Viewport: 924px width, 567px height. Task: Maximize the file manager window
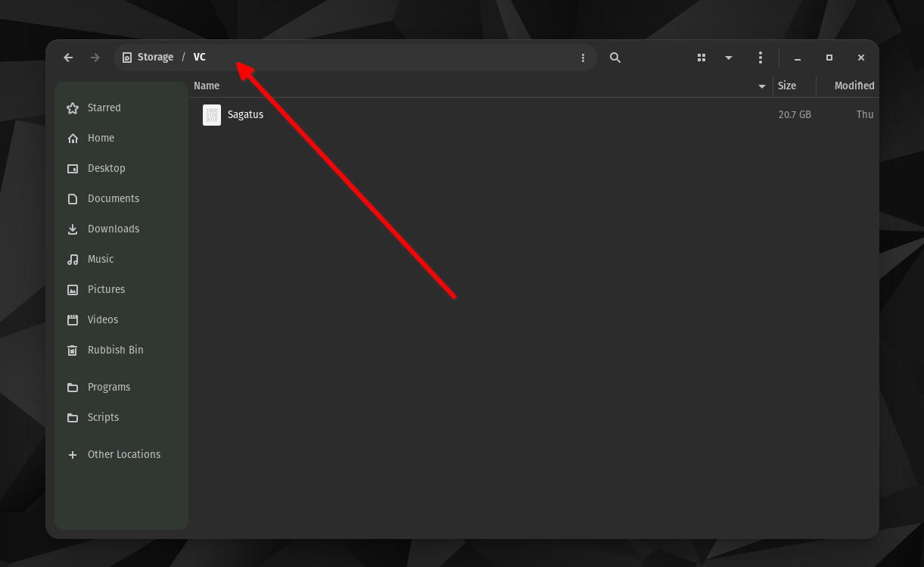pos(829,58)
